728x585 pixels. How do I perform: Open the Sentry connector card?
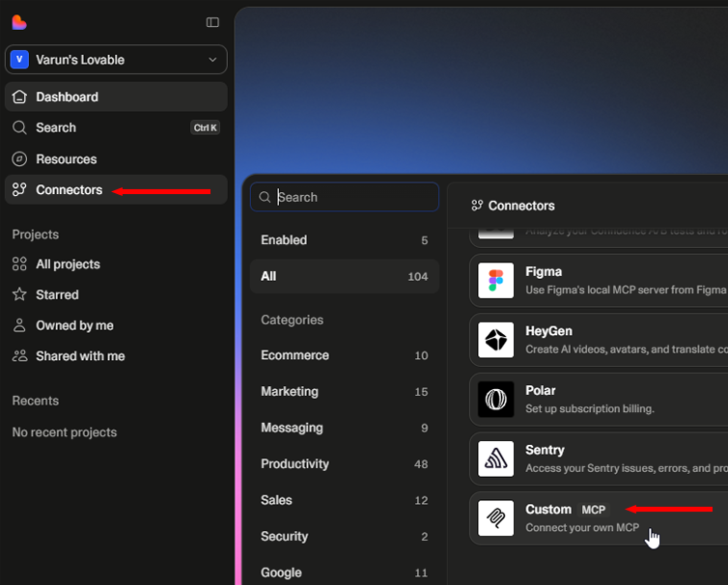point(599,459)
